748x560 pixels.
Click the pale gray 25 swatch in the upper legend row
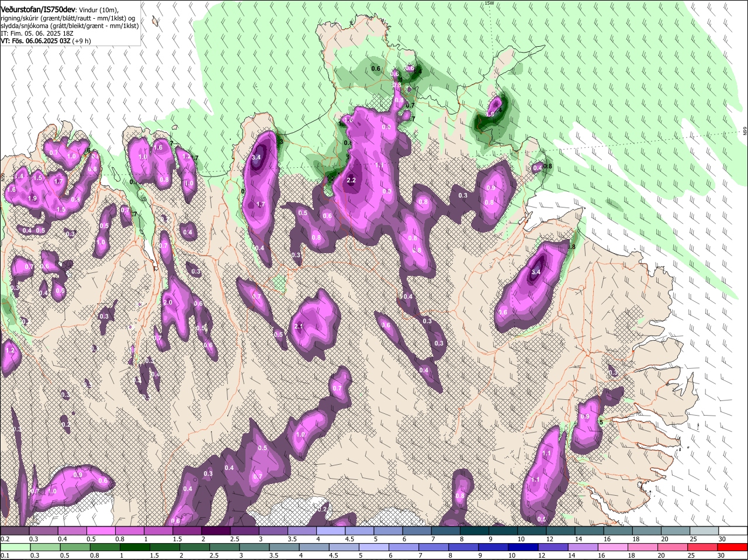705,531
